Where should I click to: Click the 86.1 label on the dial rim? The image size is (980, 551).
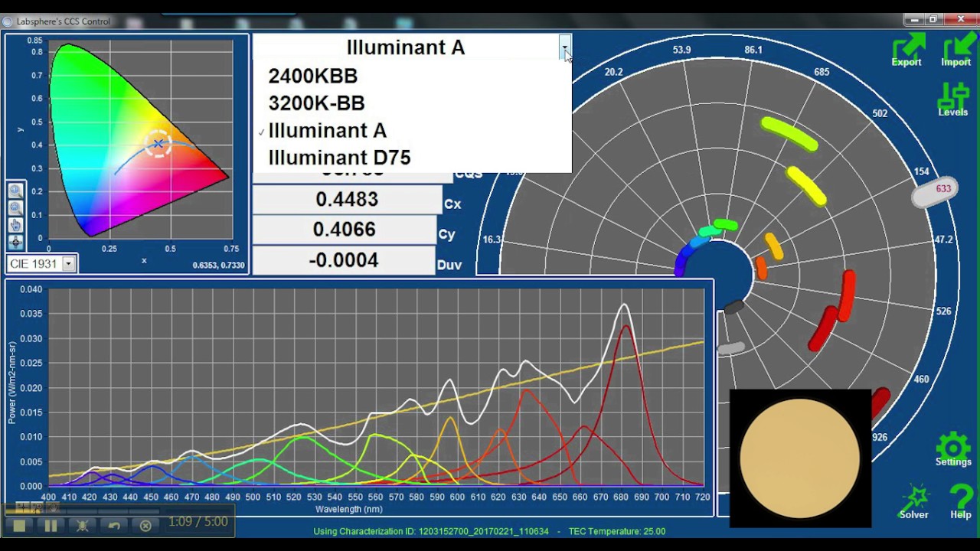click(753, 50)
